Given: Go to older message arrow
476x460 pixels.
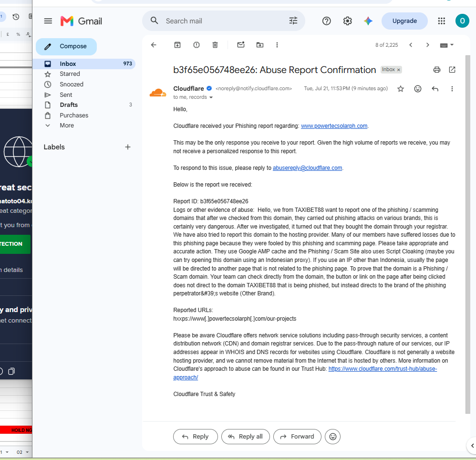Looking at the screenshot, I should point(427,45).
